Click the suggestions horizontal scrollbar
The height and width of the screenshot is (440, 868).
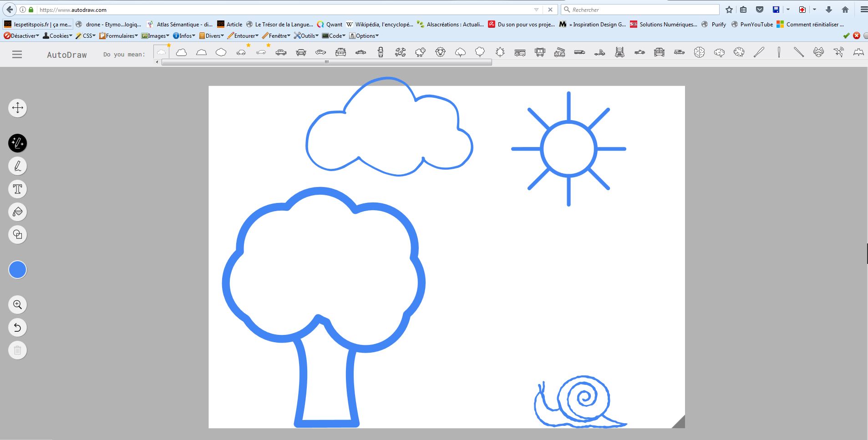pos(326,62)
